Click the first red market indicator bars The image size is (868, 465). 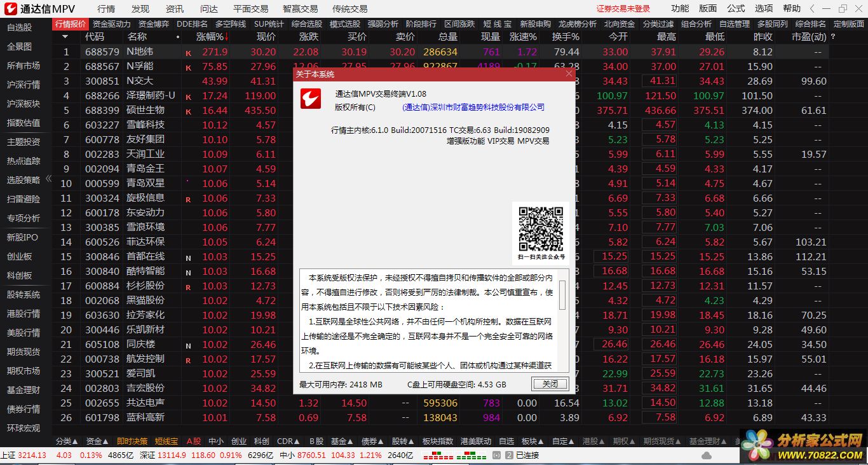437,455
